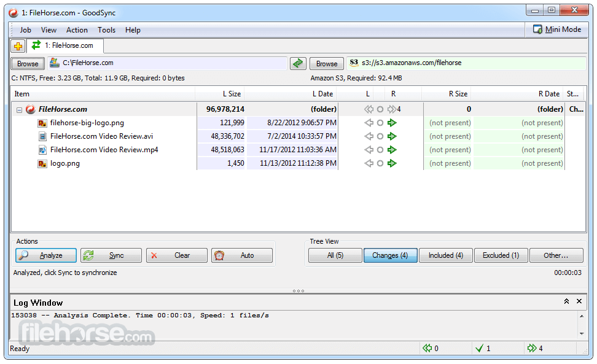Click right-to-left arrow for filehorse-big-logo.png

369,123
